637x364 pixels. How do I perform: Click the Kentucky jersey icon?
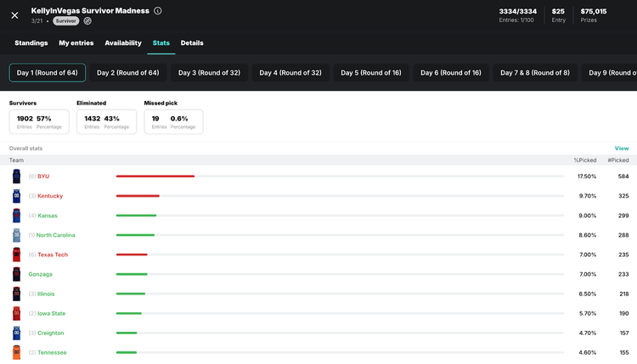point(16,196)
